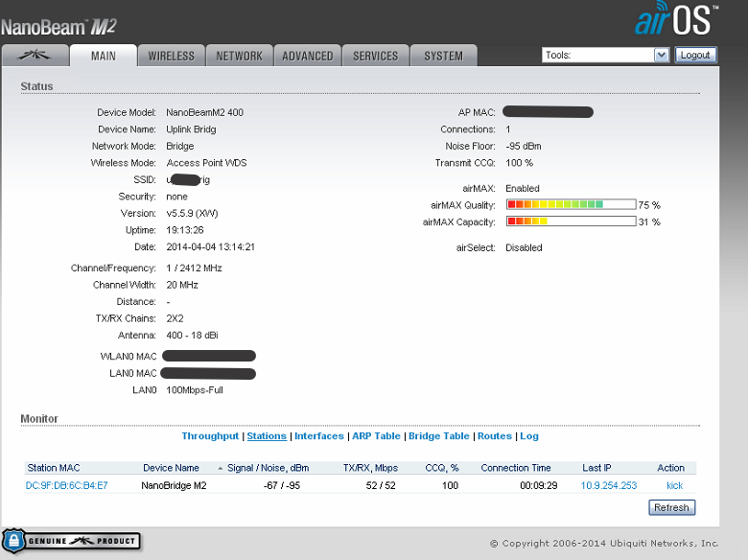Screen dimensions: 748x560
Task: Open Last IP 10.9.254.253 link
Action: pyautogui.click(x=609, y=485)
